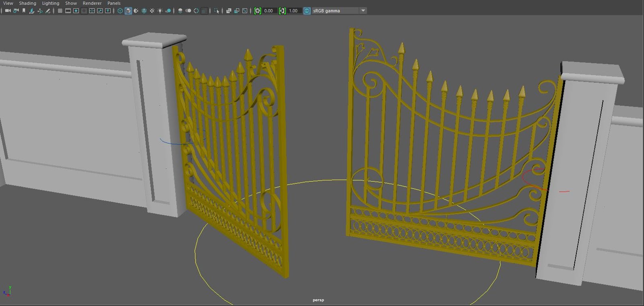Open the Panels menu
This screenshot has height=306, width=644.
tap(114, 3)
